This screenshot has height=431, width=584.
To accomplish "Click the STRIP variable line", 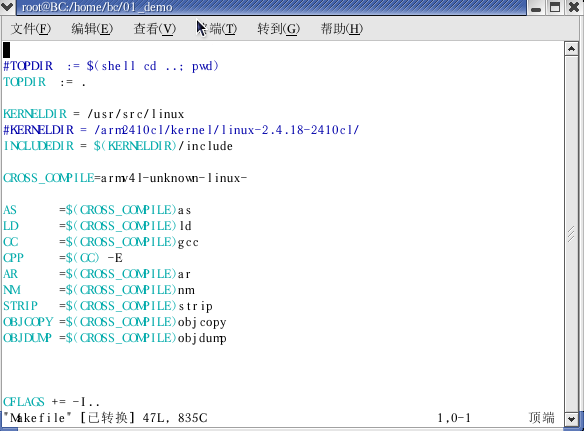I will [108, 306].
